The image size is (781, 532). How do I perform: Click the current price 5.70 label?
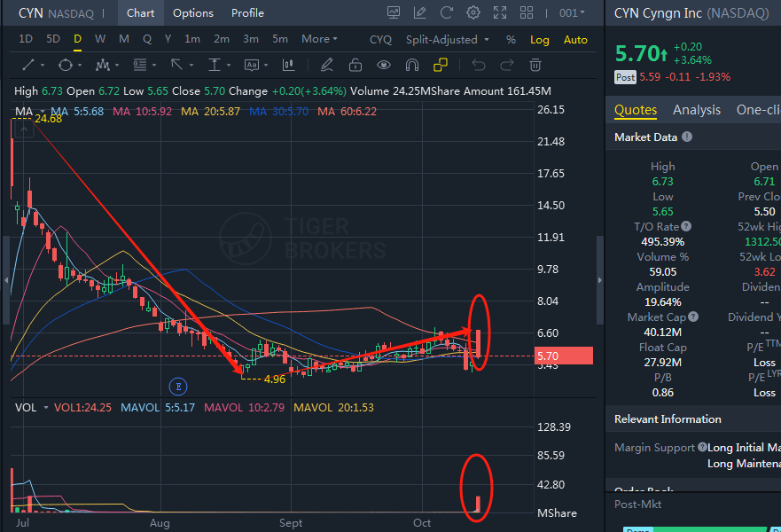click(x=563, y=356)
